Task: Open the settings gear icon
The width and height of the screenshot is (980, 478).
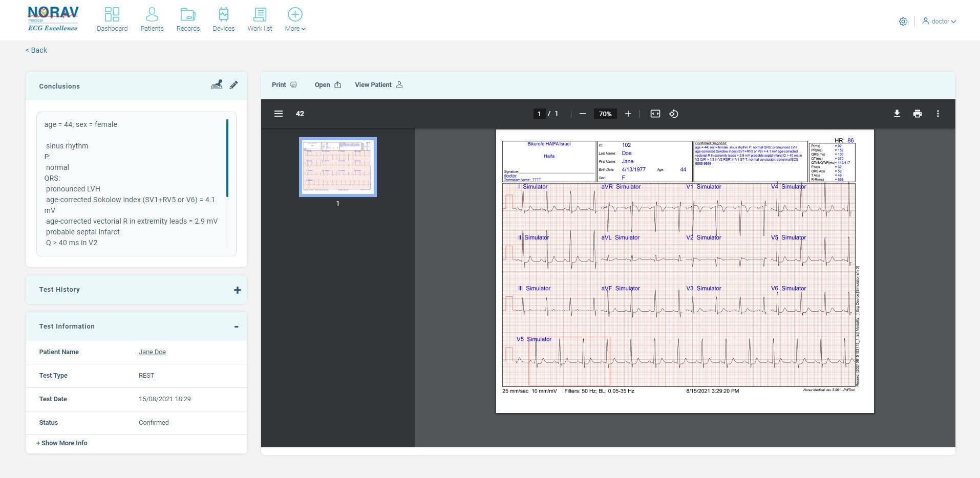Action: [903, 21]
